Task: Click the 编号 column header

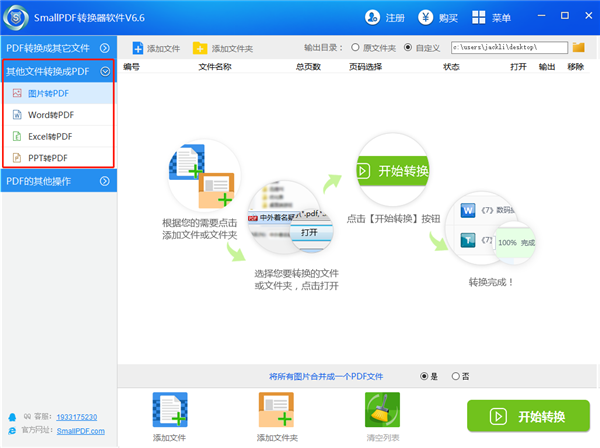Action: tap(131, 67)
